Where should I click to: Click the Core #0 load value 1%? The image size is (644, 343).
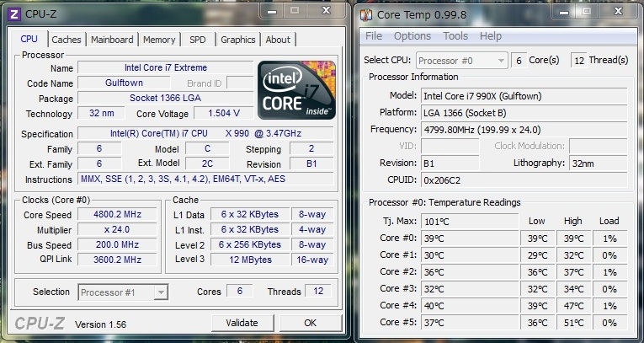point(609,238)
